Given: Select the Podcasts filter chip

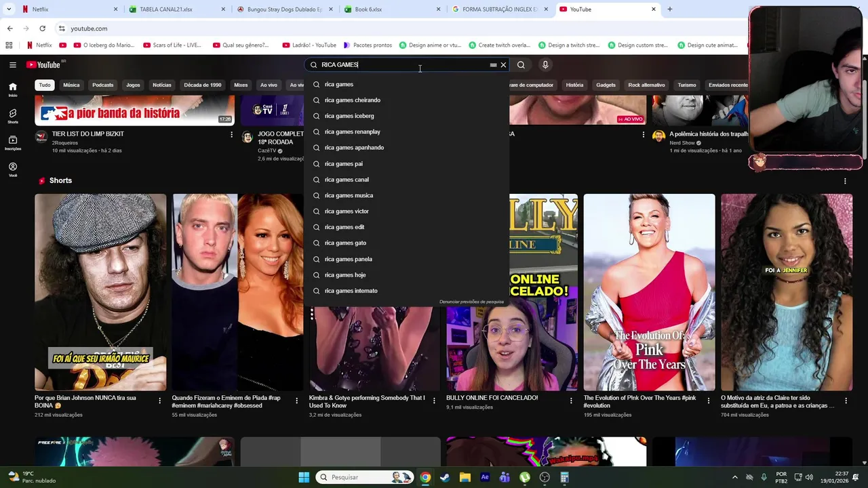Looking at the screenshot, I should click(x=103, y=85).
